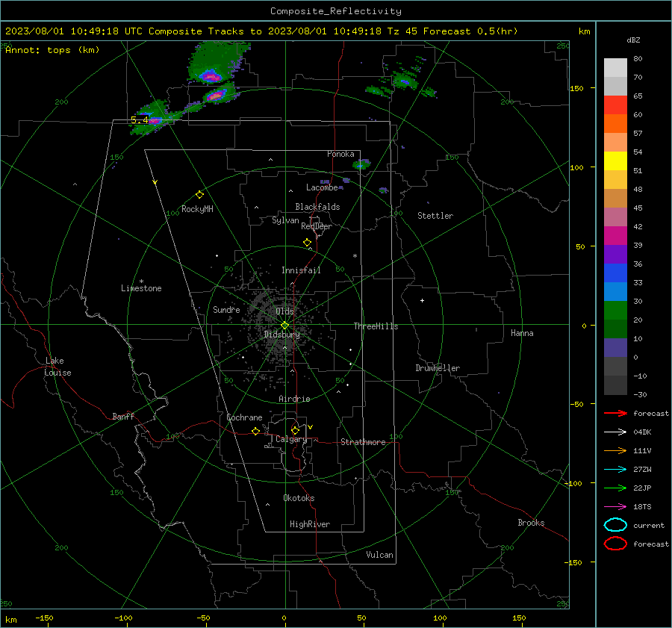
Task: Click the red 'forecast' ellipse legend icon
Action: tap(615, 544)
